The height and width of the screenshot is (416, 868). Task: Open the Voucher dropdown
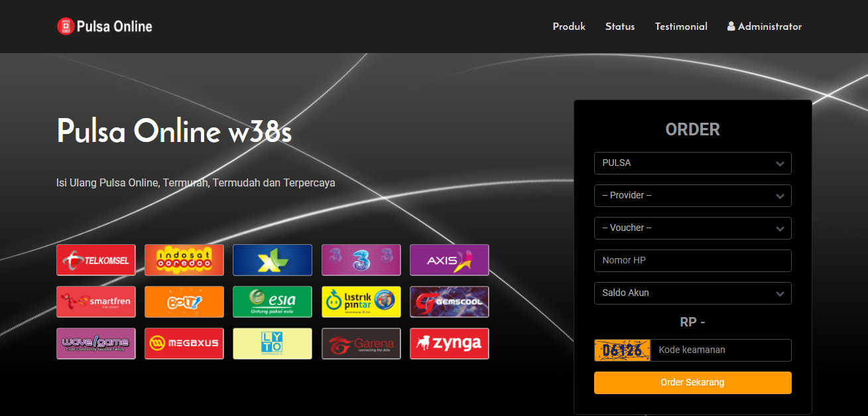693,228
